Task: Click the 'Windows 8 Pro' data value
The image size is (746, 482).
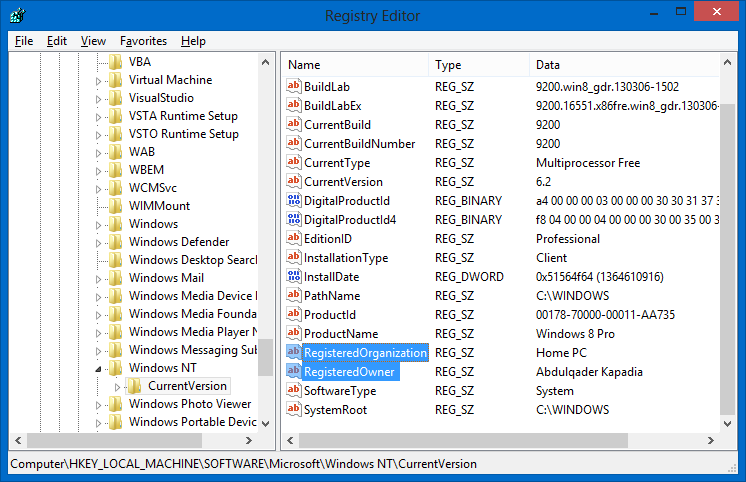Action: click(x=575, y=334)
